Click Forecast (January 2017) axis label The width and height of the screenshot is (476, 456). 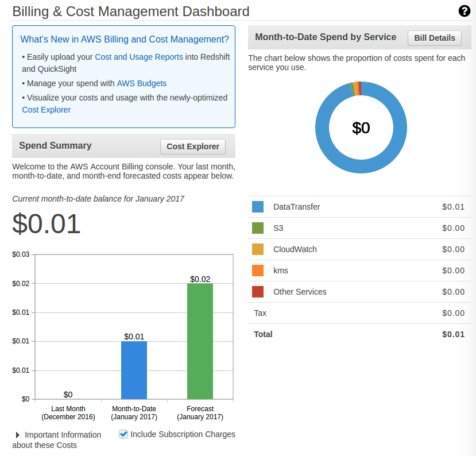pyautogui.click(x=200, y=413)
